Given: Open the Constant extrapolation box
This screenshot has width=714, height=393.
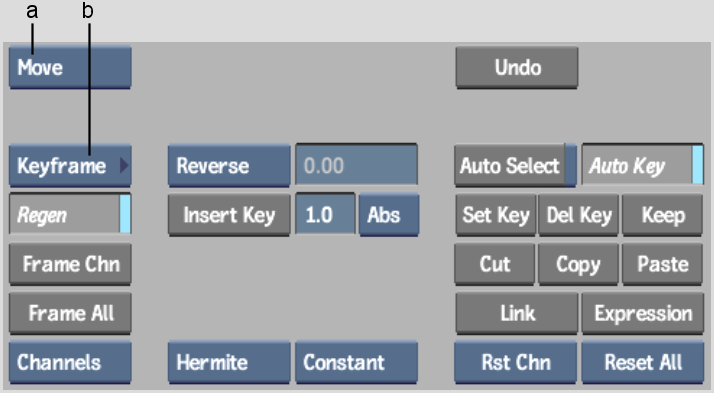Looking at the screenshot, I should [x=357, y=362].
